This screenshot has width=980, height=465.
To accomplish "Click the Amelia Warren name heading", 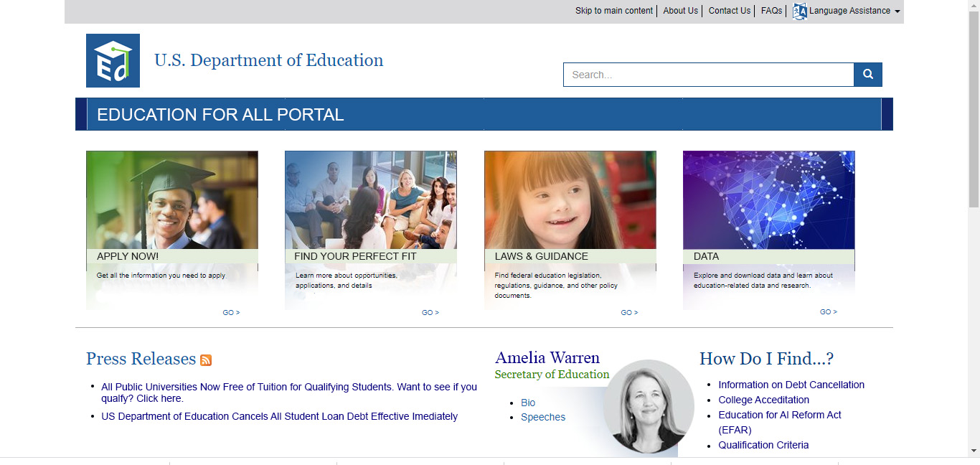I will [x=547, y=357].
